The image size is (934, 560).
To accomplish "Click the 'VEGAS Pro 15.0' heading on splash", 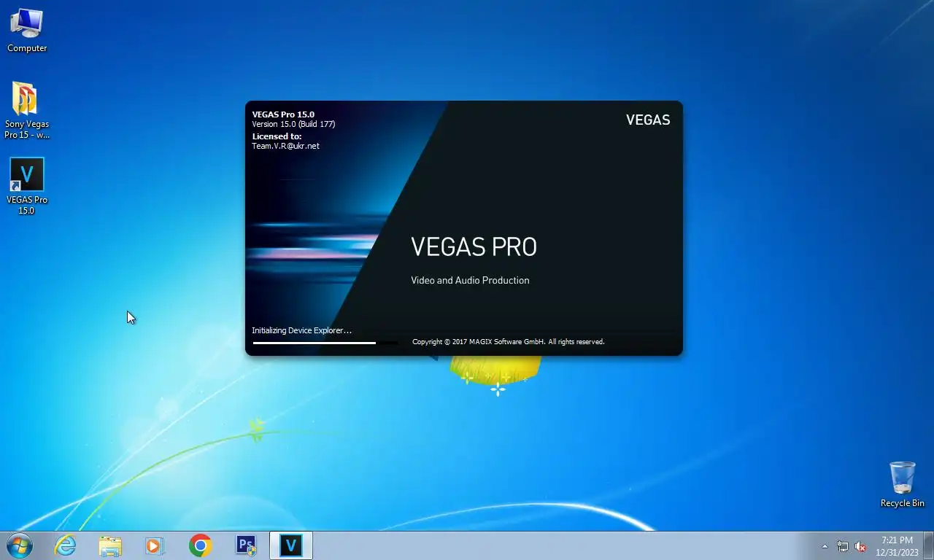I will coord(283,114).
